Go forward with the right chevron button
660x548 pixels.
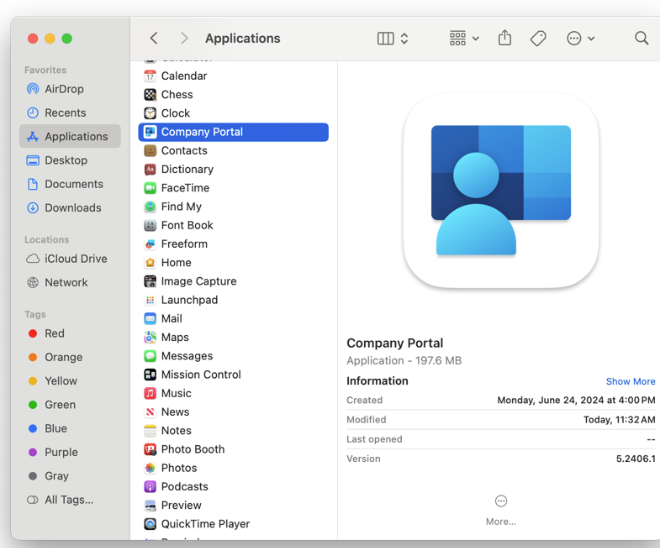184,38
